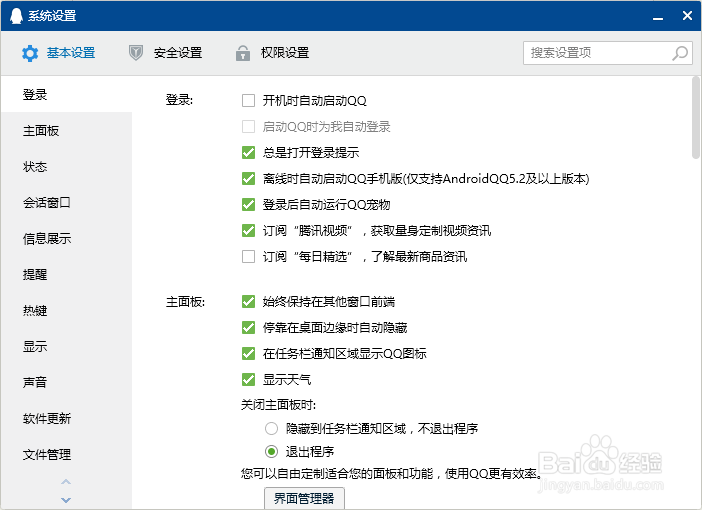Select 主面板 in the left sidebar
The width and height of the screenshot is (702, 510).
click(x=66, y=131)
